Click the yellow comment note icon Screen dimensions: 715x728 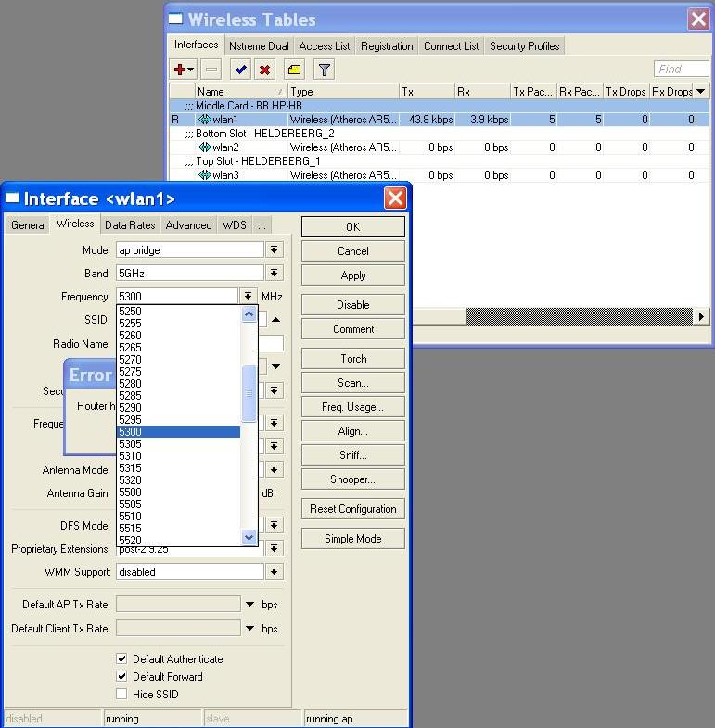click(294, 70)
